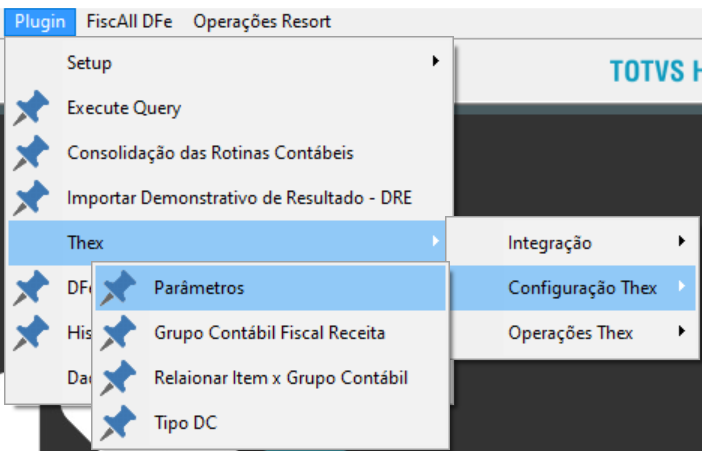Click the pin icon beside Grupo Contábil Fiscal Receita

[x=118, y=333]
